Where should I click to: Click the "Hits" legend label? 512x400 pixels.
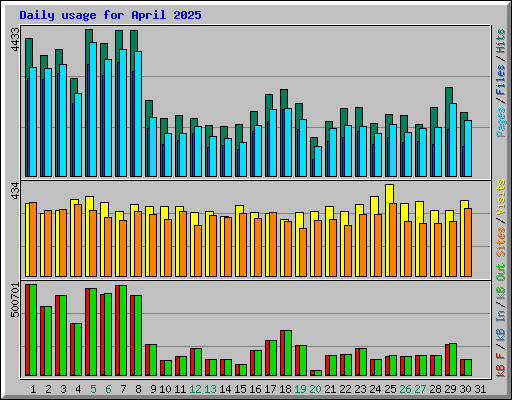point(501,41)
